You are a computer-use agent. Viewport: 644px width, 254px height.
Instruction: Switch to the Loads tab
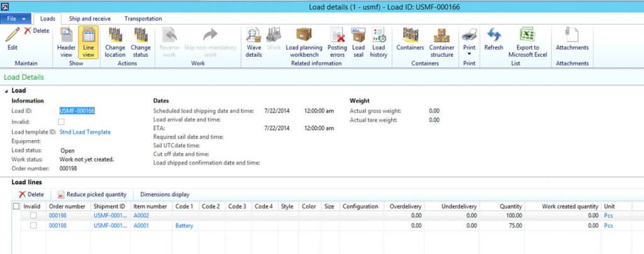coord(48,19)
